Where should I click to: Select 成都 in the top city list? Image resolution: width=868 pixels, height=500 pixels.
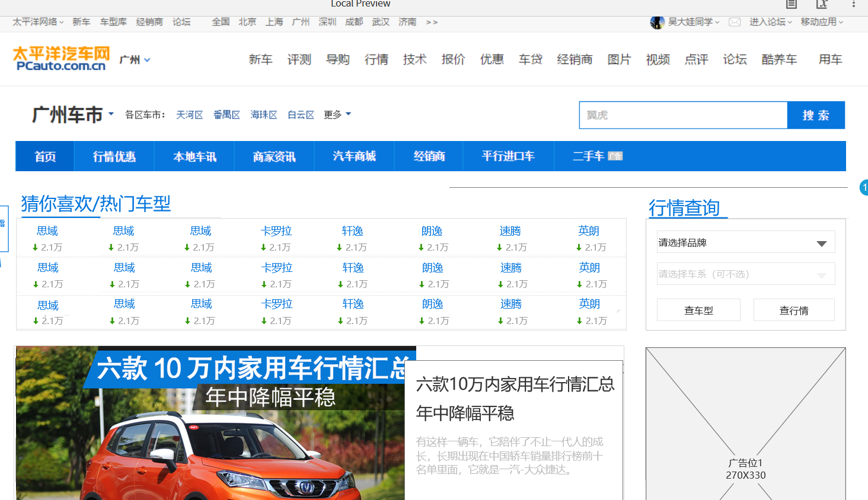point(355,22)
